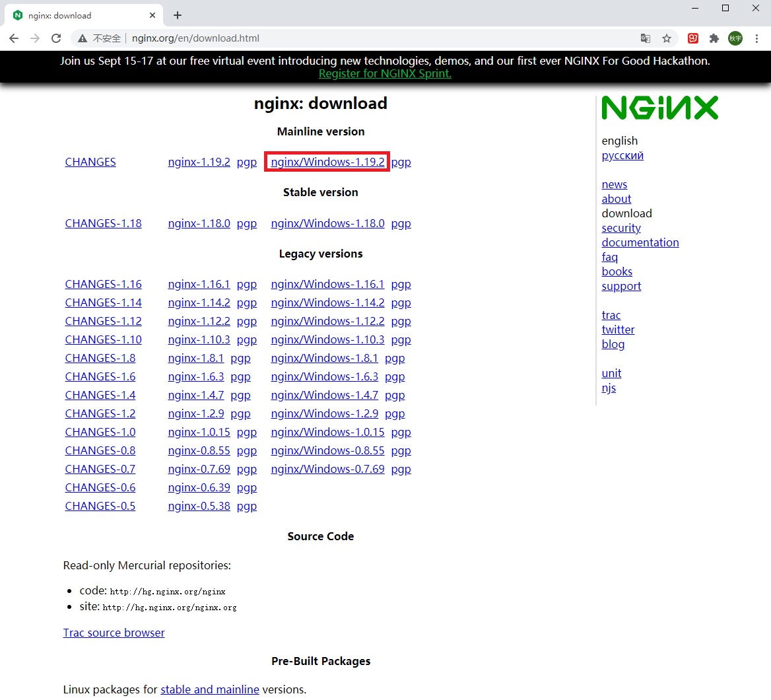
Task: Download nginx-1.8.1
Action: pyautogui.click(x=195, y=358)
